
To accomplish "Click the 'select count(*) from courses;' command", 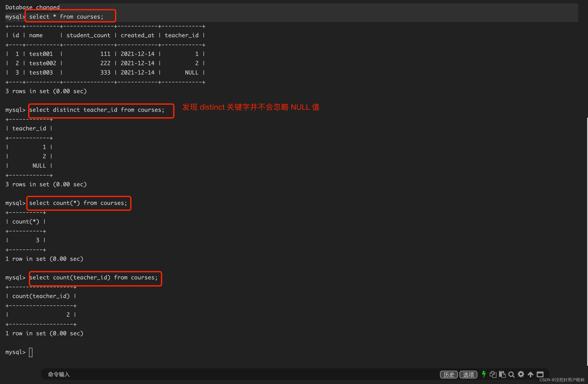I will coord(78,203).
